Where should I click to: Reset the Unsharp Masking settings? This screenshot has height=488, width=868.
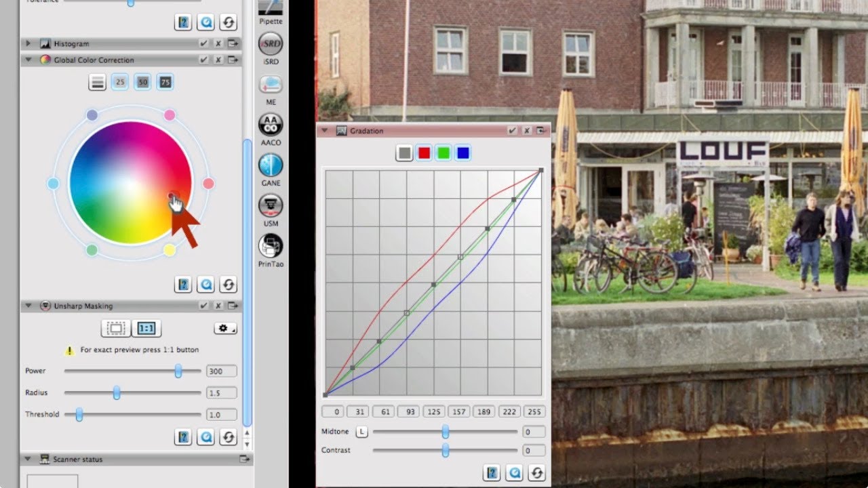[x=229, y=437]
